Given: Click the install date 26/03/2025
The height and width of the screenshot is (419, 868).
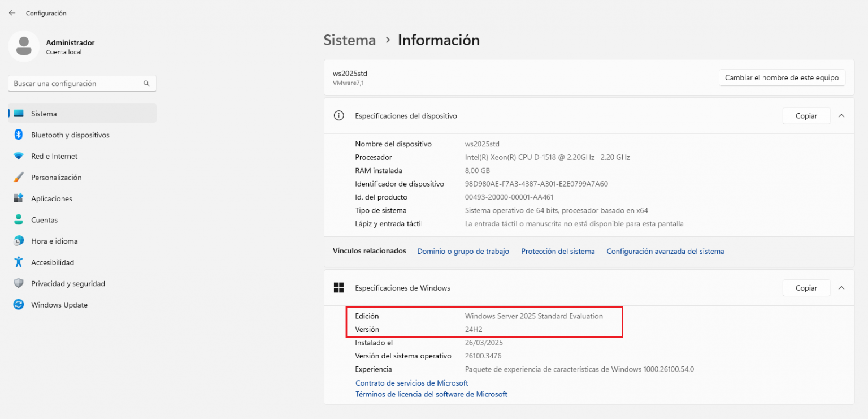Looking at the screenshot, I should pos(484,343).
